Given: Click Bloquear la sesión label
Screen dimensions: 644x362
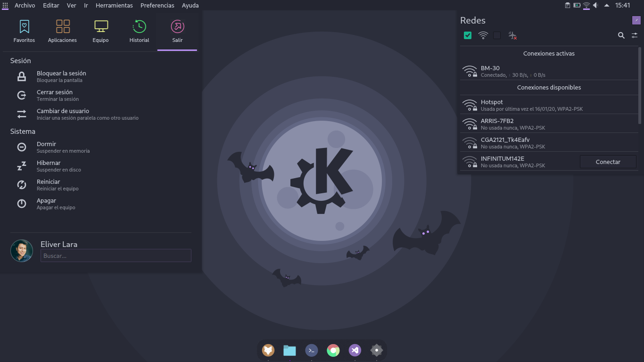Looking at the screenshot, I should pos(61,74).
